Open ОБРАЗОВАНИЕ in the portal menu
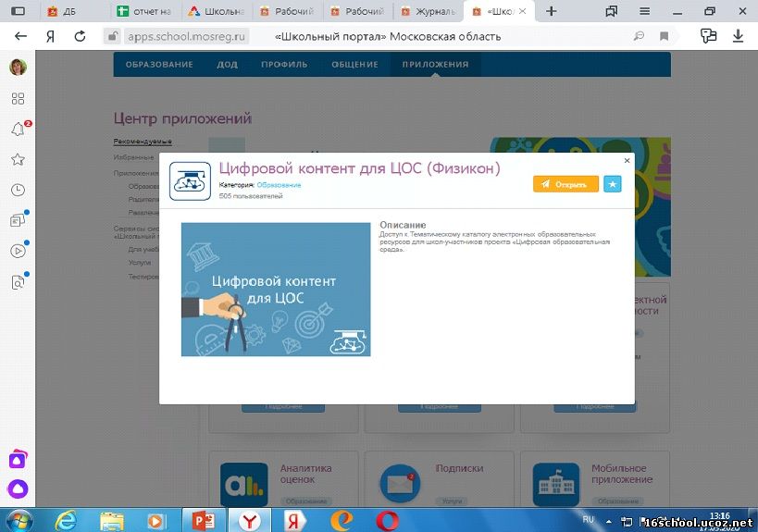The image size is (758, 532). 159,64
